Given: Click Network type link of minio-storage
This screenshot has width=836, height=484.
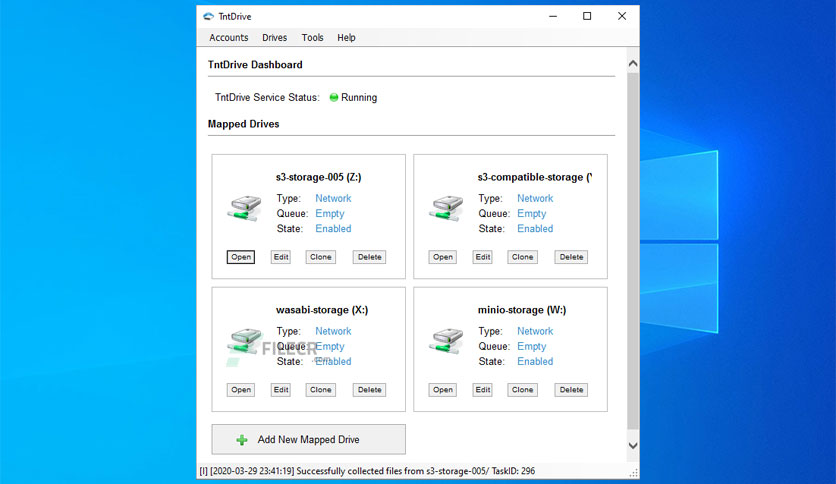Looking at the screenshot, I should [535, 331].
